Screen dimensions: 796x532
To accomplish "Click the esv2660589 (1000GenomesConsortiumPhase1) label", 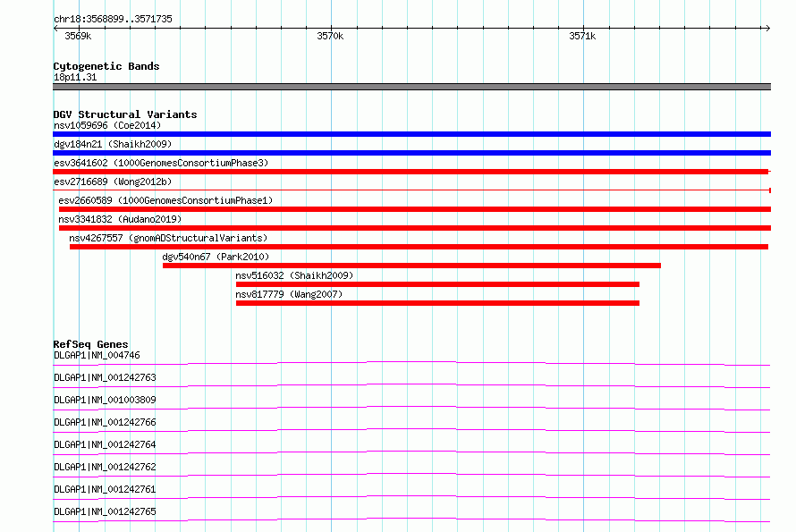I will [x=165, y=200].
